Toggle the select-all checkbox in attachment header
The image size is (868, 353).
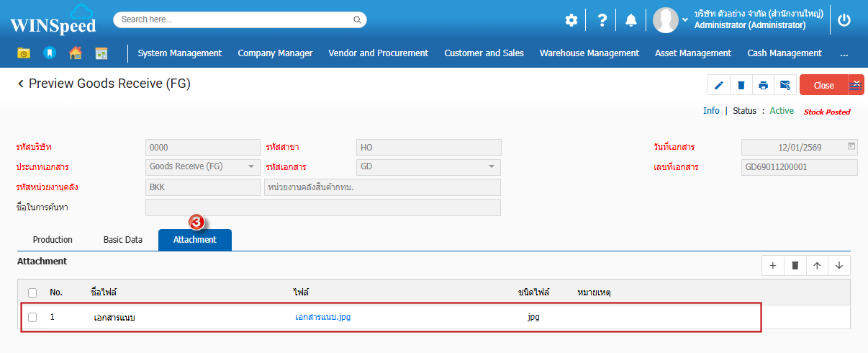[32, 292]
